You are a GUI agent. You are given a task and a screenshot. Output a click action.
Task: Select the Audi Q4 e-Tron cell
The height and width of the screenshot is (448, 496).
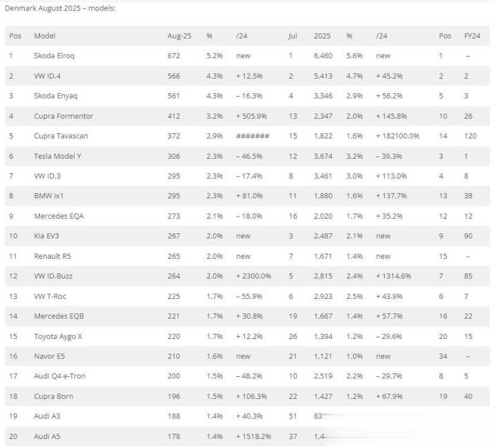coord(60,376)
